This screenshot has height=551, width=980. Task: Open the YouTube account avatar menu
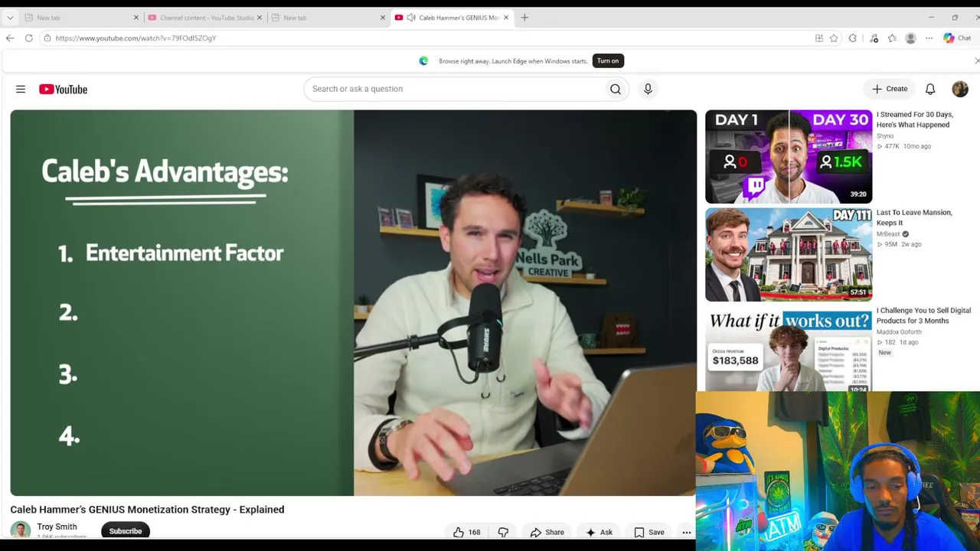click(x=960, y=90)
